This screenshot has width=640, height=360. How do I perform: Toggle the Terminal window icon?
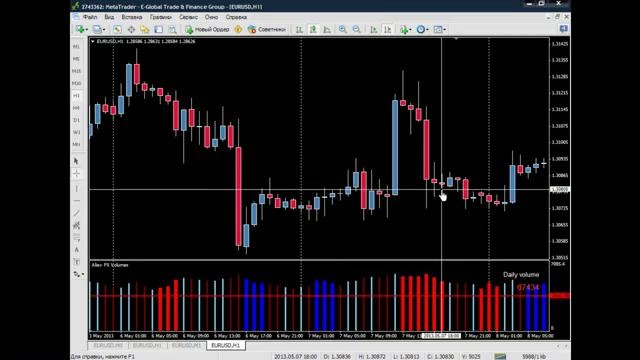click(158, 29)
